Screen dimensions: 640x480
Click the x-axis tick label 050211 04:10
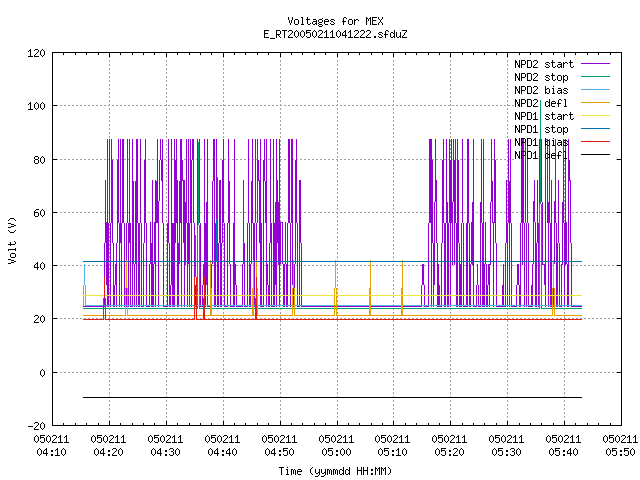51,446
